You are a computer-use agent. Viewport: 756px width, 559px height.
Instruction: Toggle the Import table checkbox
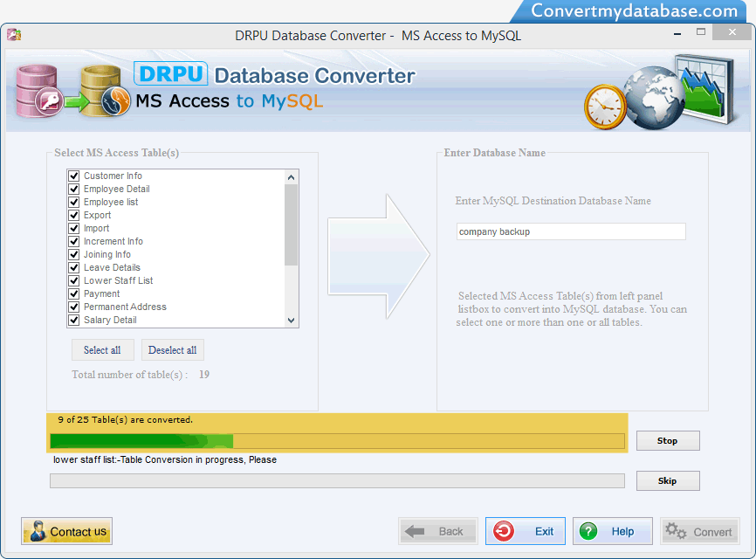(74, 228)
